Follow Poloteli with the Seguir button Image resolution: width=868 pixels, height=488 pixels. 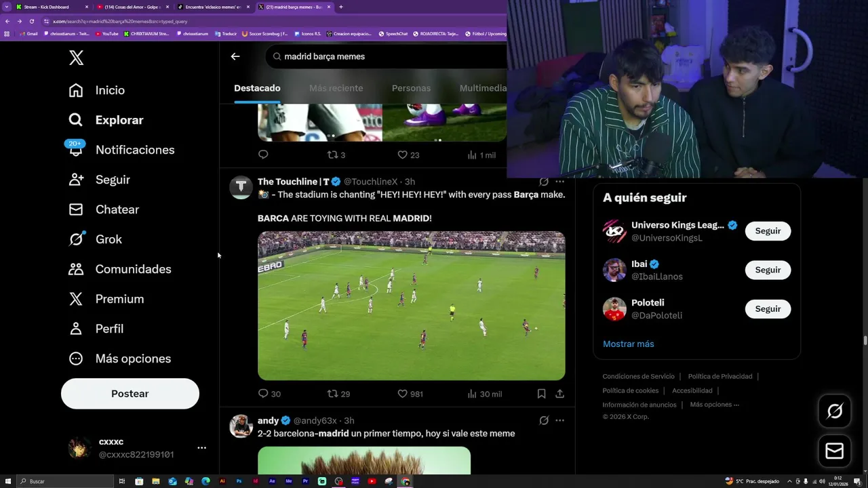click(768, 309)
